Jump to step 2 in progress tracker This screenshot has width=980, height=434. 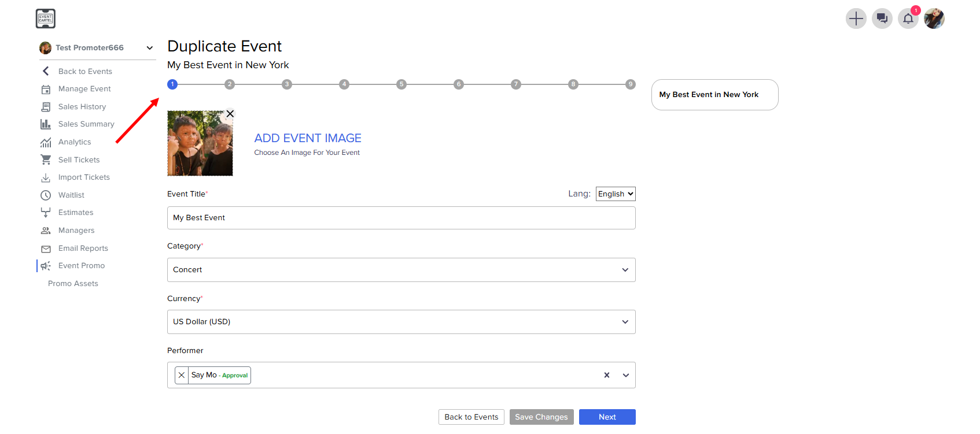point(230,84)
